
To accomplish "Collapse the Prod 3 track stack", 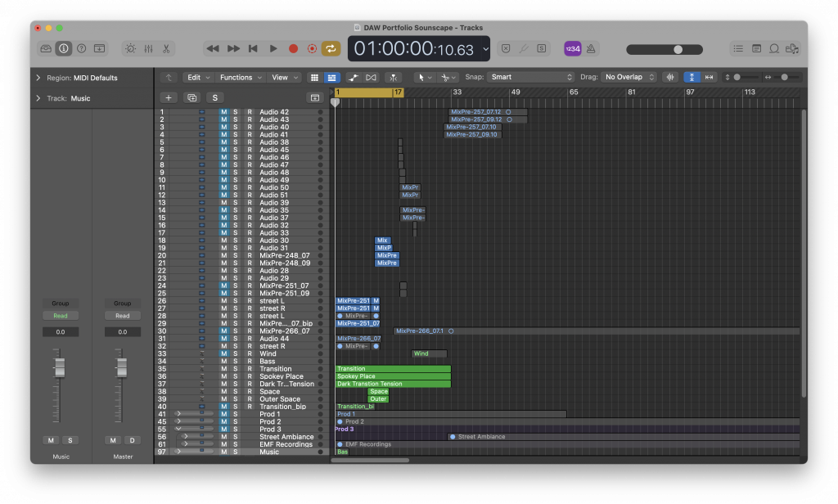I will pos(178,430).
